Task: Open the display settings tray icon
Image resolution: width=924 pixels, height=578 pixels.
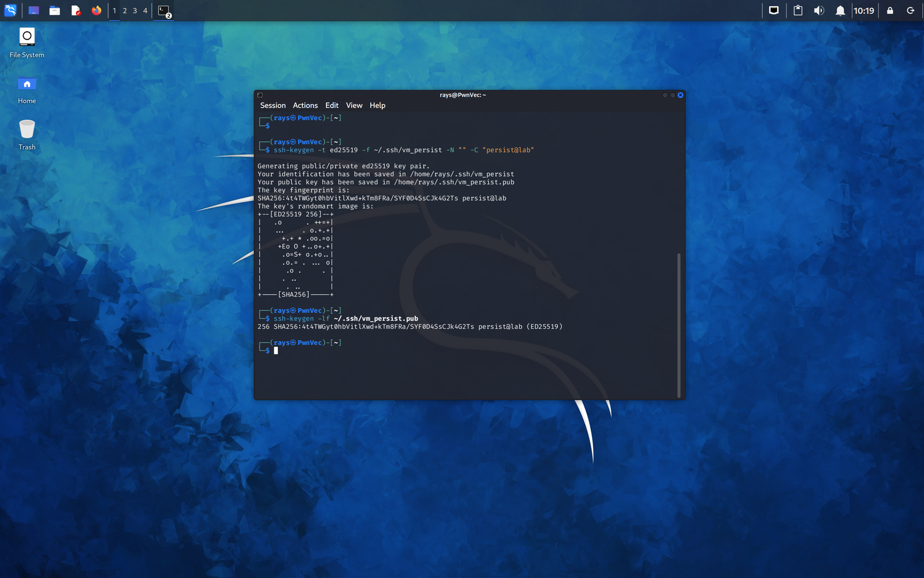Action: (x=774, y=10)
